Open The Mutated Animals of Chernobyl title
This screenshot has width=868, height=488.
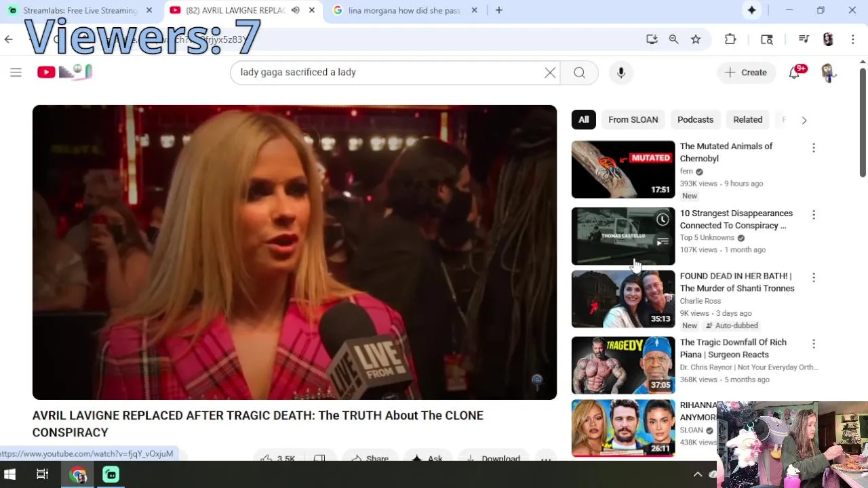(x=726, y=152)
